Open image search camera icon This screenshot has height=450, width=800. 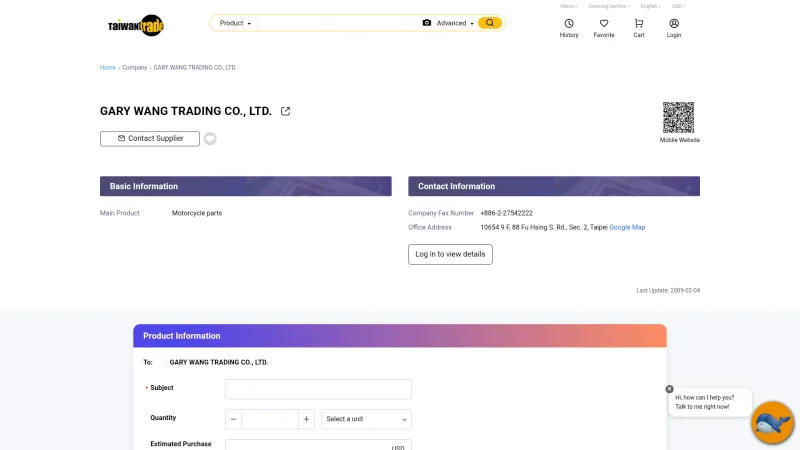coord(427,23)
